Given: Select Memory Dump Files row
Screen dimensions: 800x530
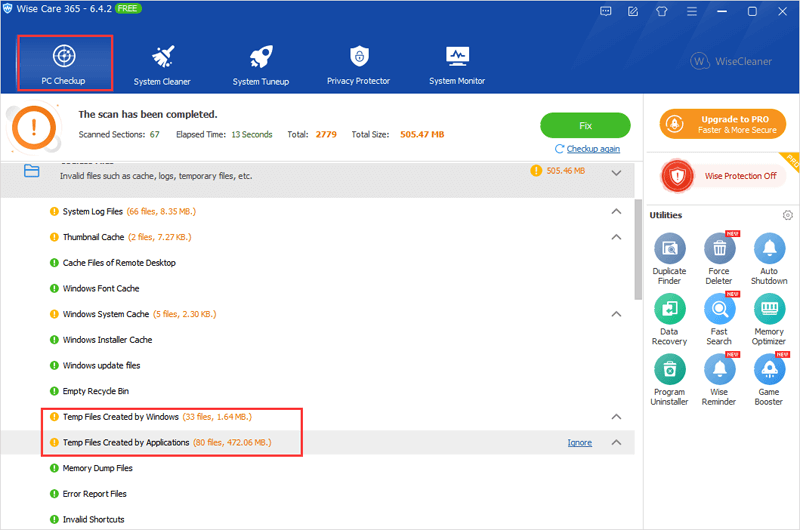Looking at the screenshot, I should pyautogui.click(x=317, y=468).
